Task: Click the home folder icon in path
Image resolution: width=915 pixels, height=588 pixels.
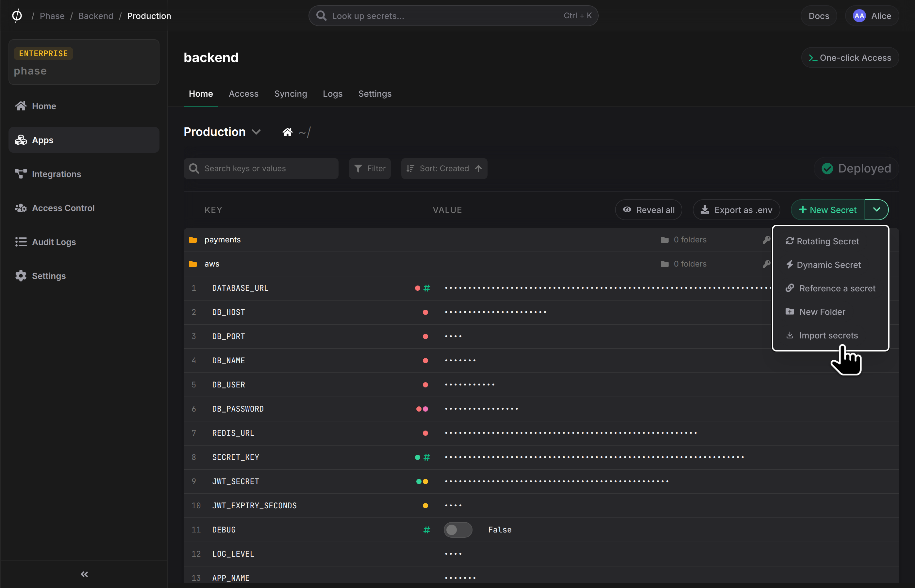Action: [287, 132]
